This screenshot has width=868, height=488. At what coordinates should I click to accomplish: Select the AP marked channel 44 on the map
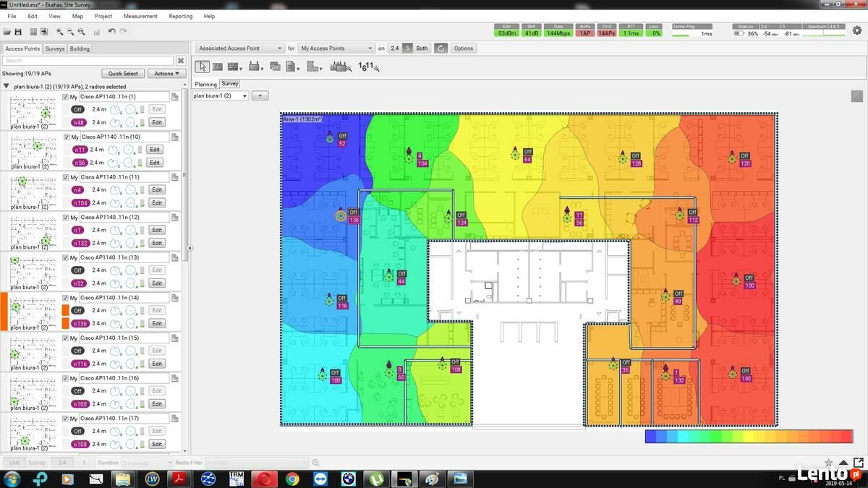pyautogui.click(x=388, y=276)
